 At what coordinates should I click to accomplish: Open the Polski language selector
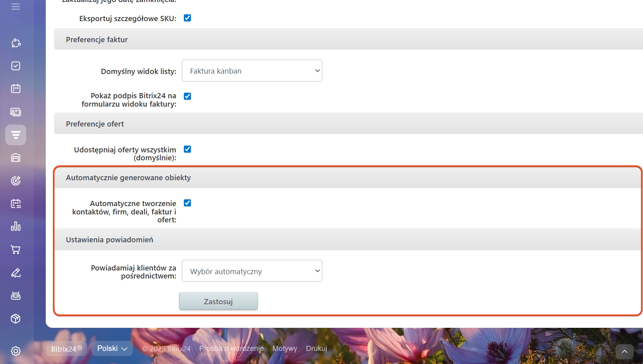[112, 348]
